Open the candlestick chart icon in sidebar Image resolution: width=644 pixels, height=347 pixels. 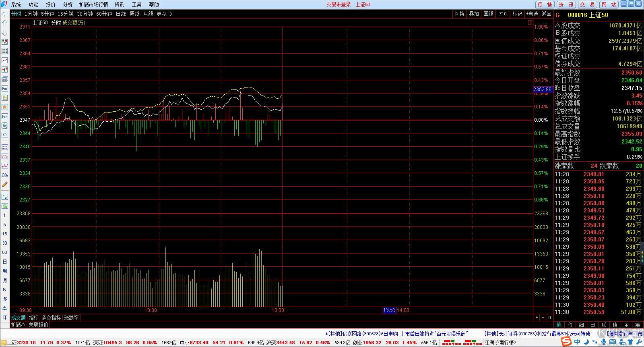(x=5, y=70)
